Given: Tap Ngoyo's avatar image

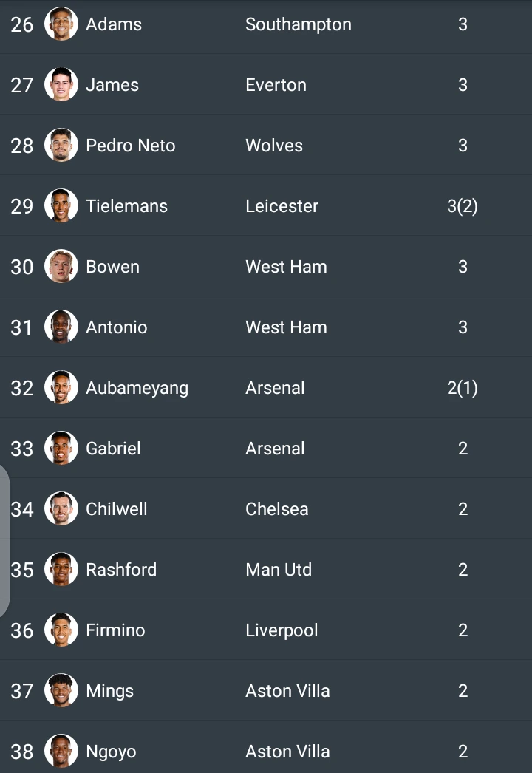Looking at the screenshot, I should [61, 752].
